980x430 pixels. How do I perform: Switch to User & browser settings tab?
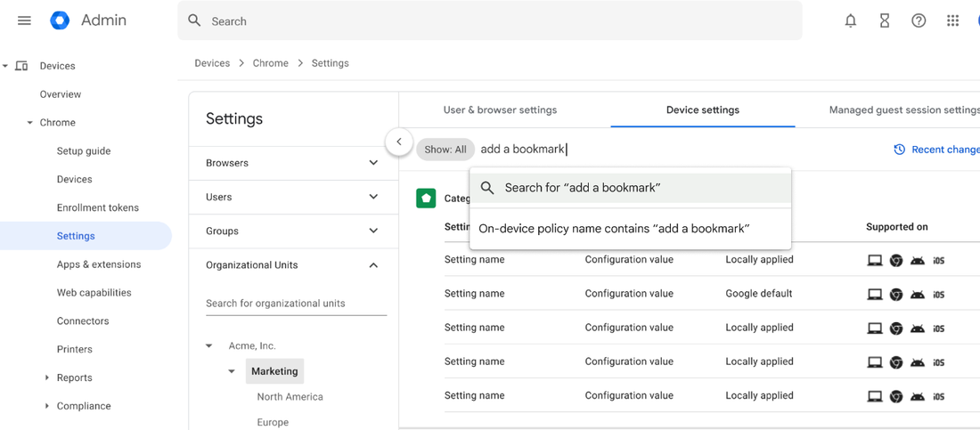coord(500,110)
